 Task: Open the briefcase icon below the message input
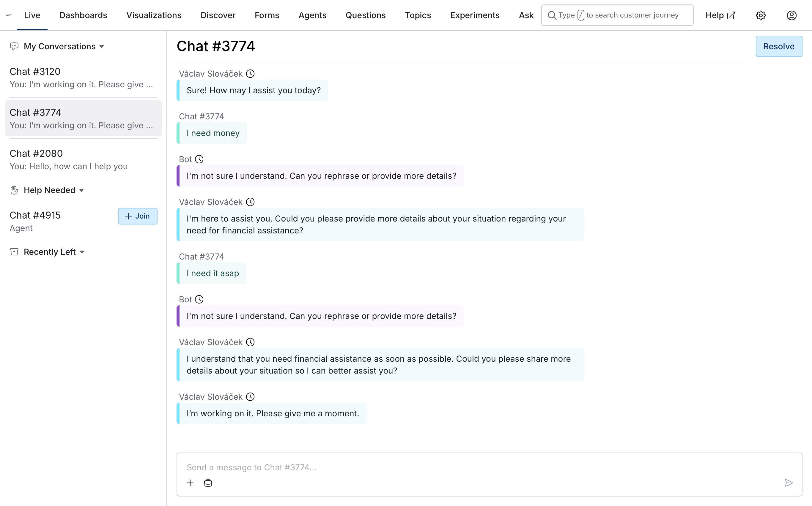(208, 483)
